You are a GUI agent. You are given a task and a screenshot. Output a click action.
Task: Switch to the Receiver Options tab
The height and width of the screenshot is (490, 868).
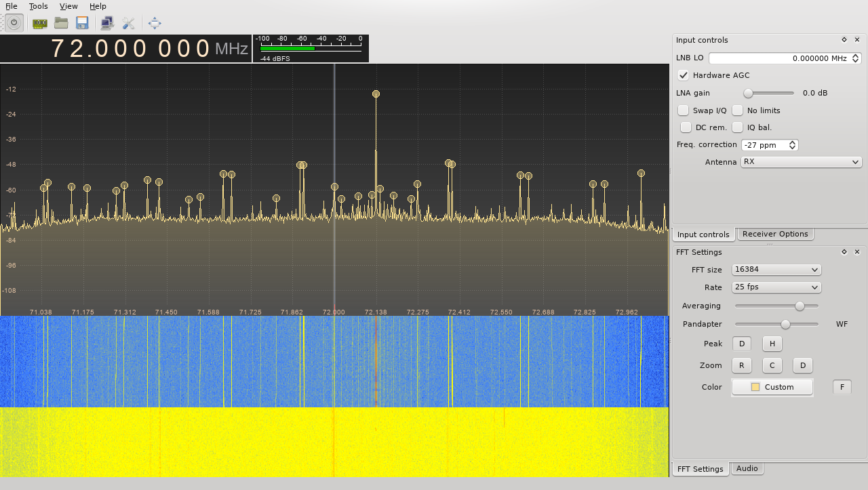(775, 233)
